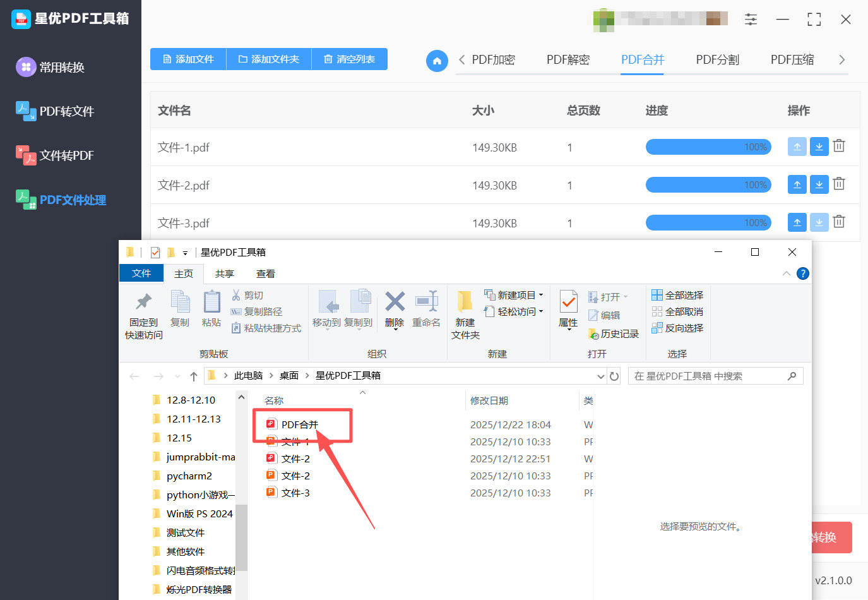Click the 清空列表 button
This screenshot has height=600, width=868.
click(x=349, y=59)
